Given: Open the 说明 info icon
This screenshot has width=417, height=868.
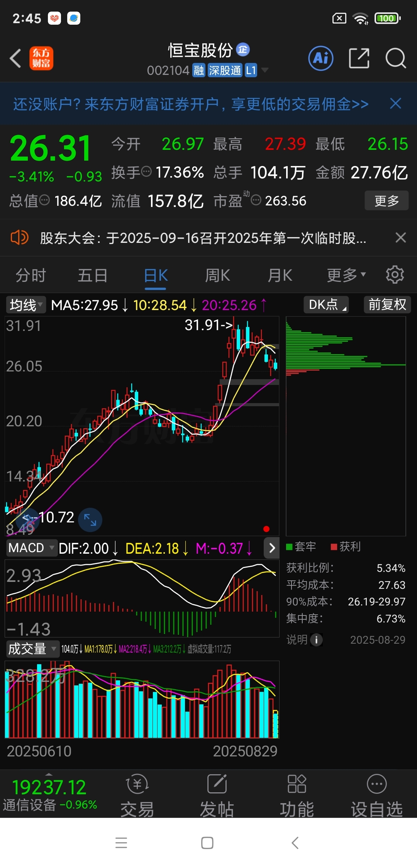Looking at the screenshot, I should (316, 640).
